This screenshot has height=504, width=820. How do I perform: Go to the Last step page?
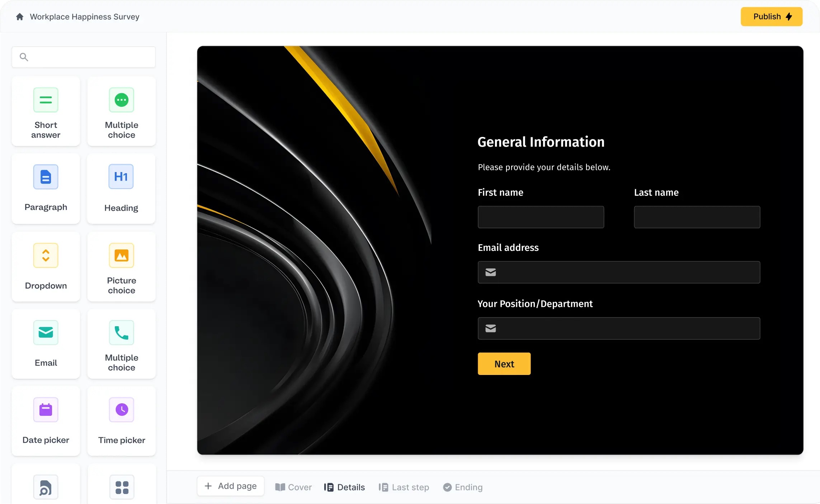point(404,487)
